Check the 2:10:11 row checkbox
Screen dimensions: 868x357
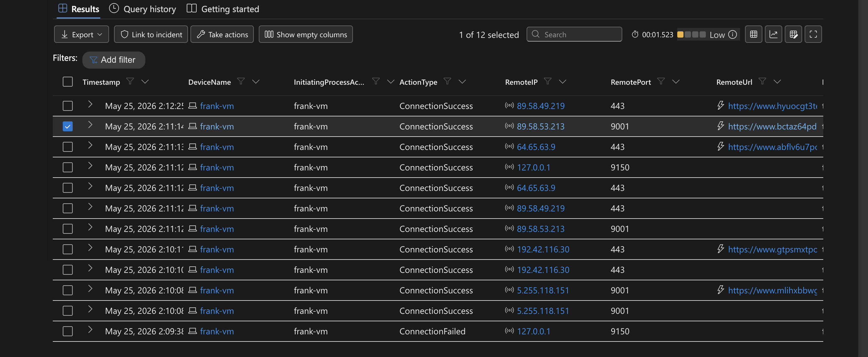tap(68, 249)
